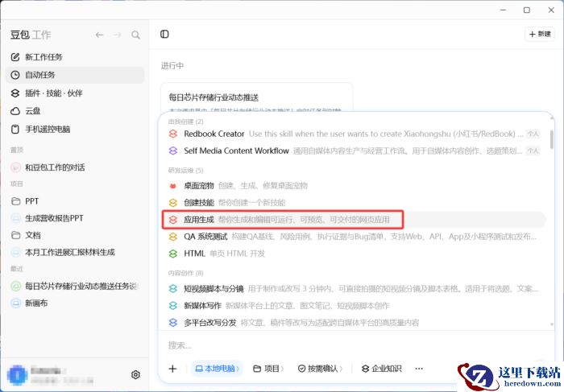Open 每日芯片存储行业动态推送任务 recent item
Image resolution: width=564 pixels, height=392 pixels.
tap(75, 286)
